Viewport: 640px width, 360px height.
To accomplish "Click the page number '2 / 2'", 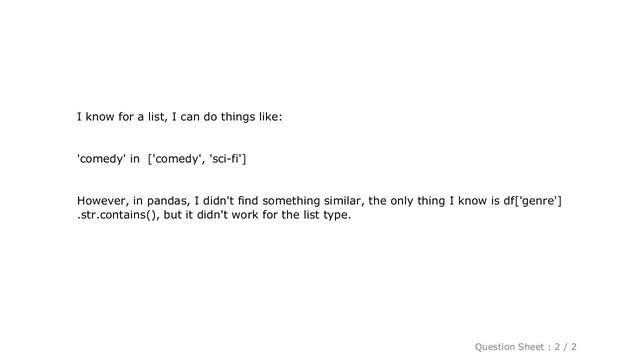I will [565, 347].
